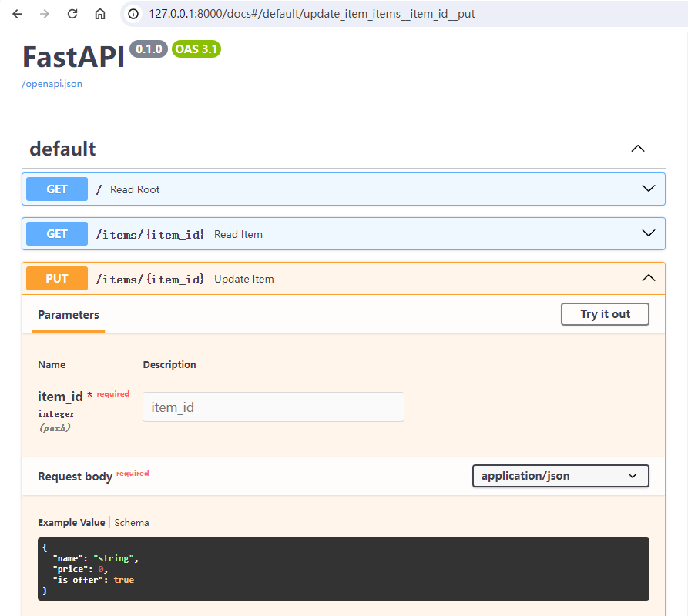
Task: Collapse PUT Update Item chevron
Action: (649, 278)
